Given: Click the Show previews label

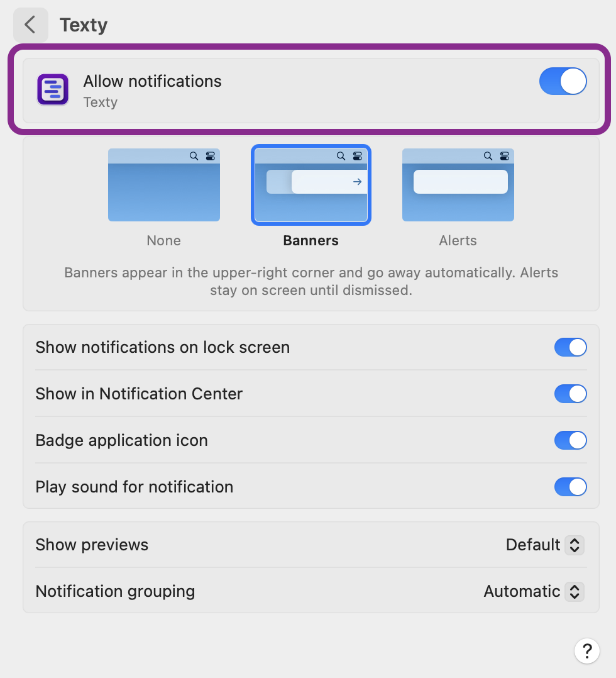Looking at the screenshot, I should tap(92, 545).
